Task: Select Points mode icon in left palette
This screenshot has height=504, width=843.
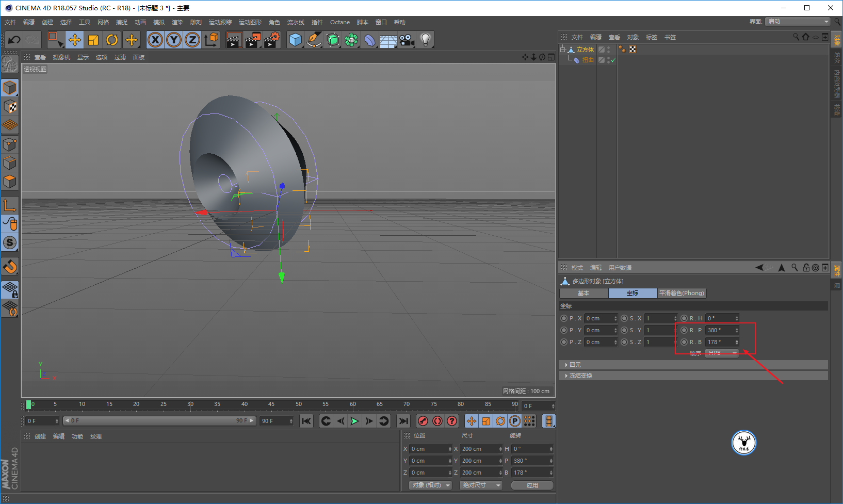Action: (10, 144)
